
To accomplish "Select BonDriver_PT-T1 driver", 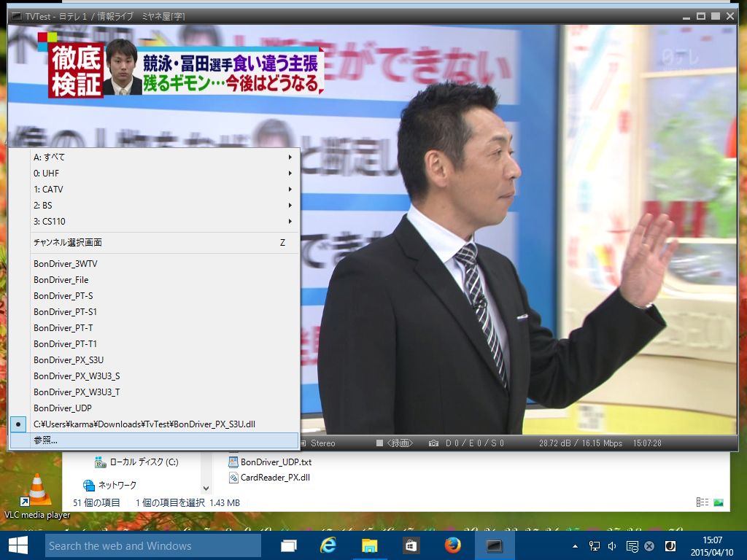I will pyautogui.click(x=155, y=344).
